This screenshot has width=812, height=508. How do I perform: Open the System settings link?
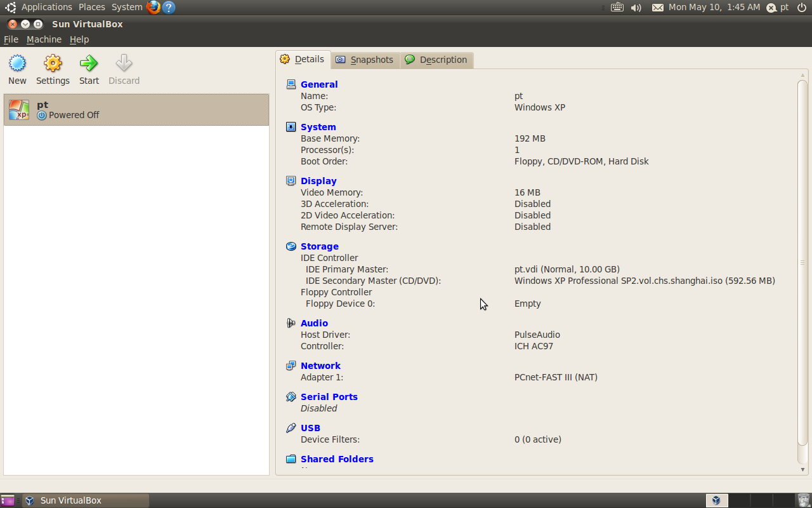point(318,127)
